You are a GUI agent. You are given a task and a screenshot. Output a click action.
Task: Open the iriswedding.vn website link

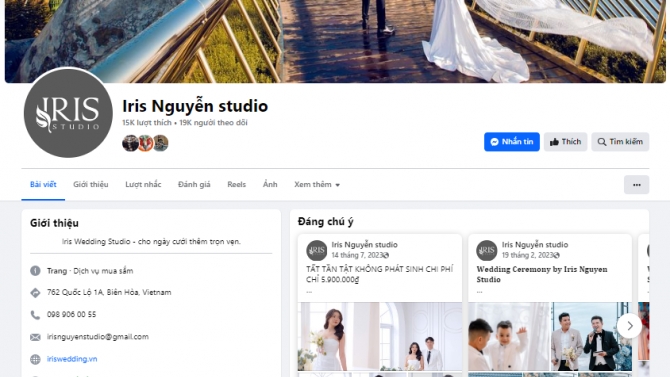tap(72, 359)
